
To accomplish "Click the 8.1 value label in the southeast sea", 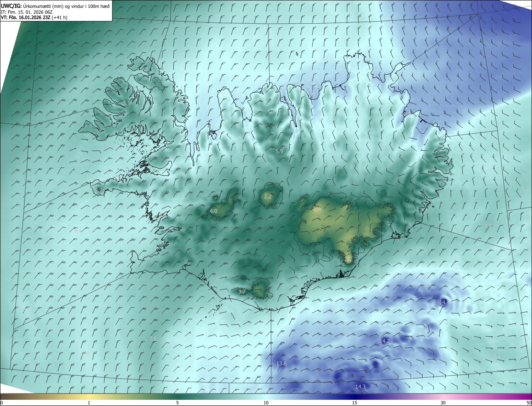I will pyautogui.click(x=497, y=356).
